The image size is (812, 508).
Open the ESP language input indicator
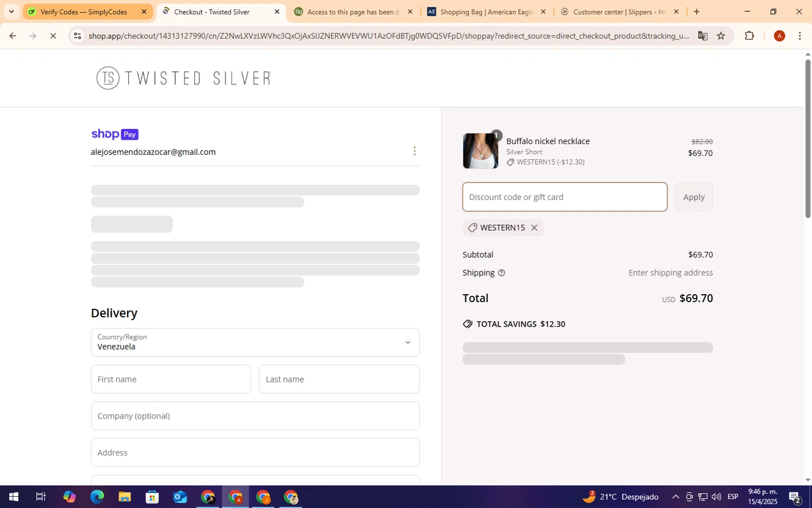click(733, 497)
